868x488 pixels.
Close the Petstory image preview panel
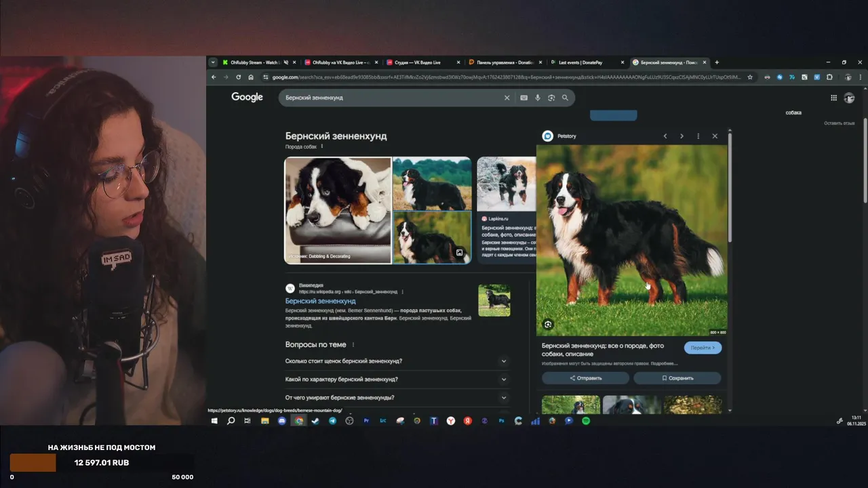[715, 136]
